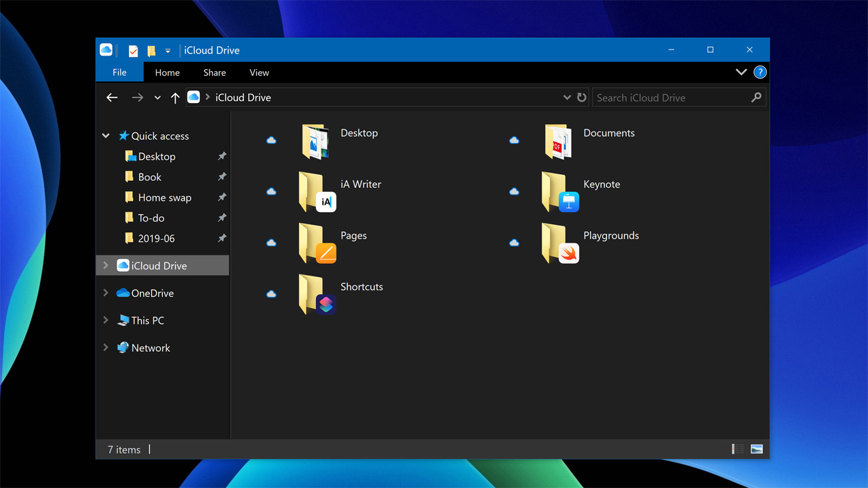Viewport: 868px width, 488px height.
Task: Open the File menu tab
Action: point(119,73)
